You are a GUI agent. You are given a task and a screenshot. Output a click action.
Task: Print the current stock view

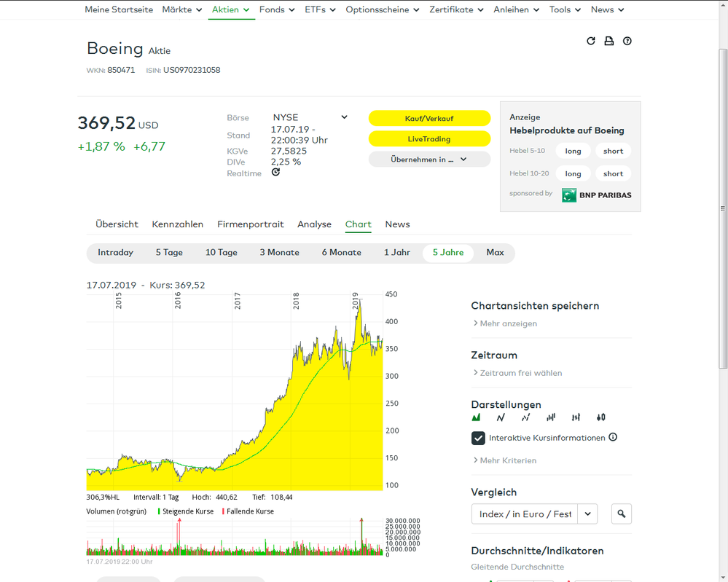608,41
